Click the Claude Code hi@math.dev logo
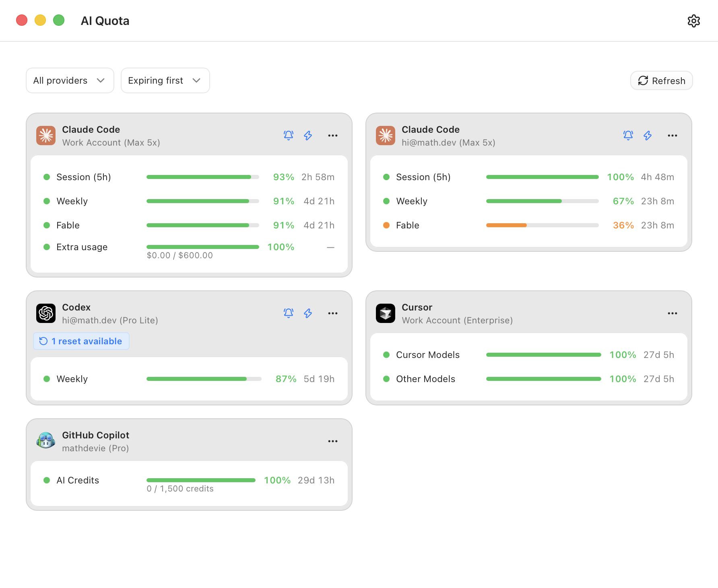The width and height of the screenshot is (718, 588). 386,136
